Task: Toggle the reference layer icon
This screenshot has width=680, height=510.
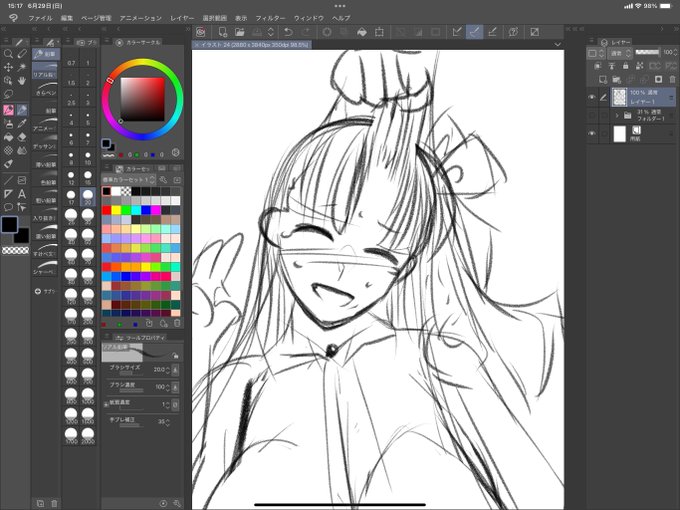Action: [x=611, y=66]
